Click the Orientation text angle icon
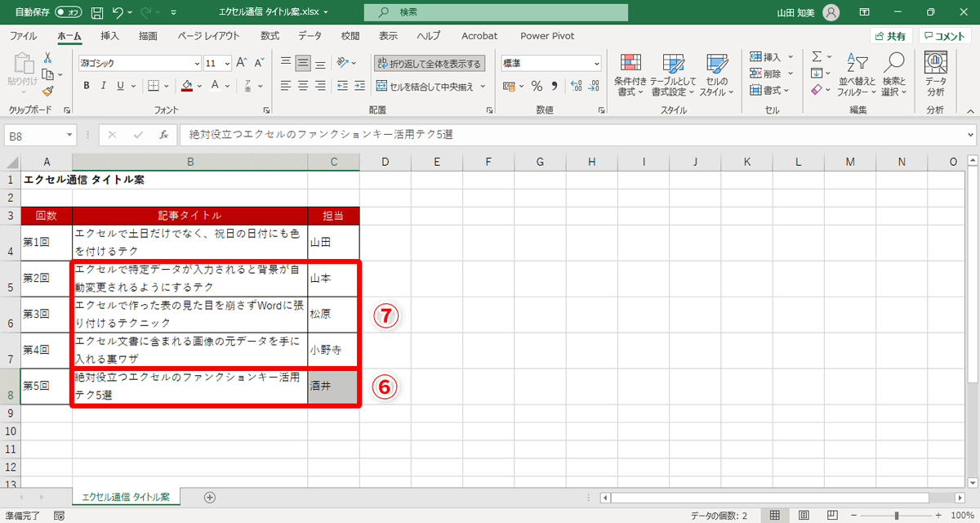This screenshot has height=523, width=980. click(x=344, y=62)
